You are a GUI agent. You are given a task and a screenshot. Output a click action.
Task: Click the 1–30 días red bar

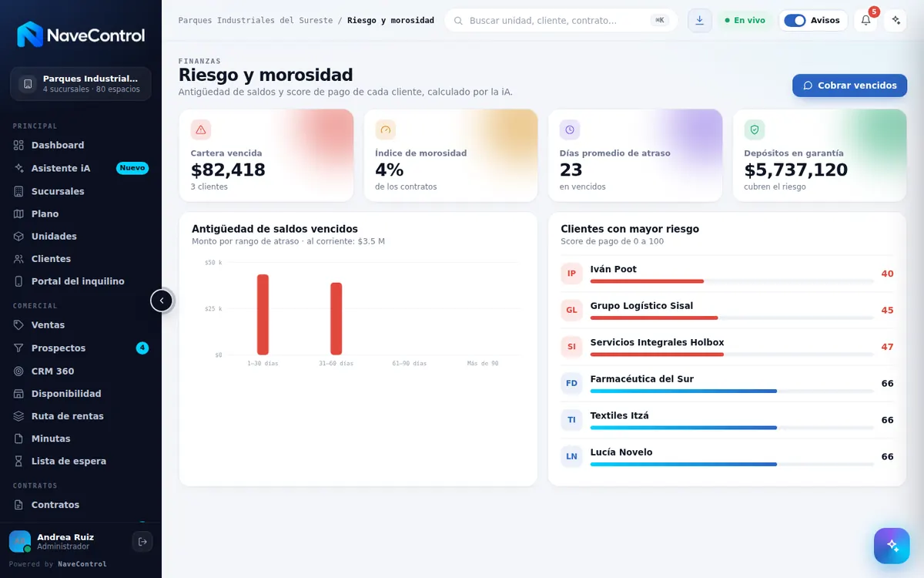click(263, 314)
